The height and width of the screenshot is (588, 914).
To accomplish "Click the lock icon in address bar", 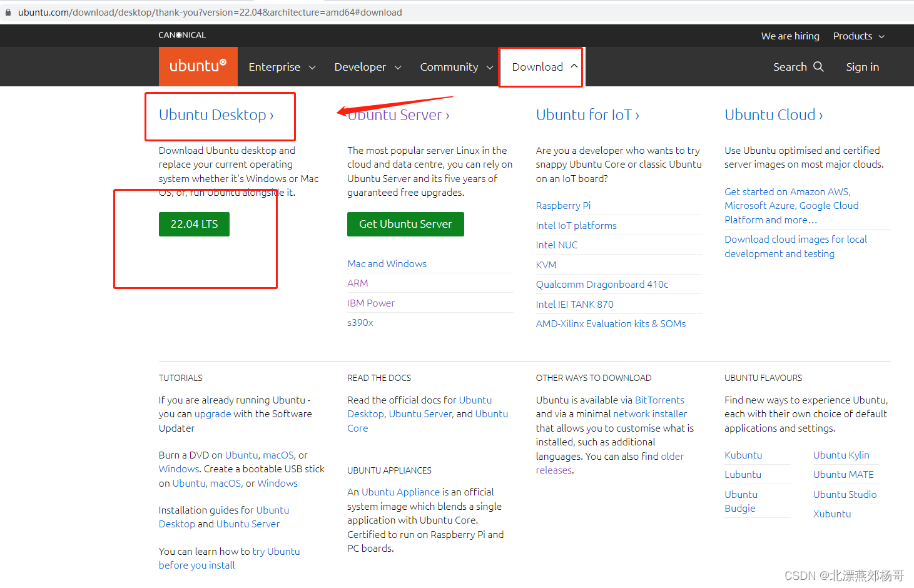I will tap(8, 13).
